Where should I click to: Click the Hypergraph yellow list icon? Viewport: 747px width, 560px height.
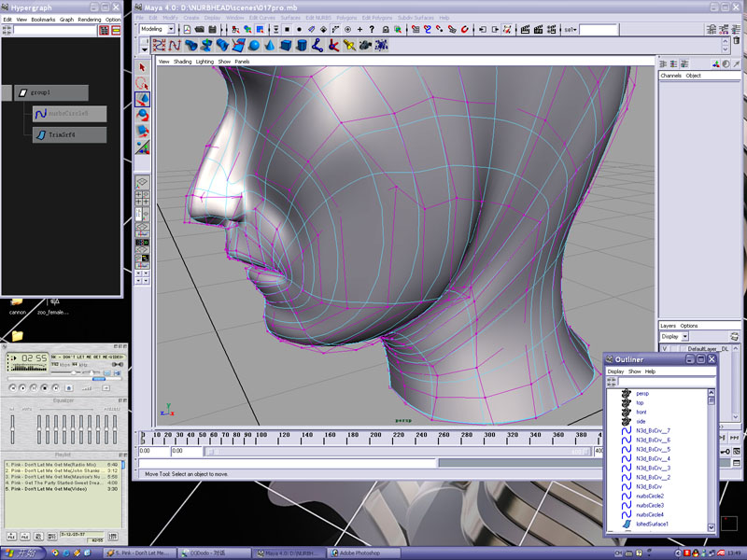(x=116, y=31)
